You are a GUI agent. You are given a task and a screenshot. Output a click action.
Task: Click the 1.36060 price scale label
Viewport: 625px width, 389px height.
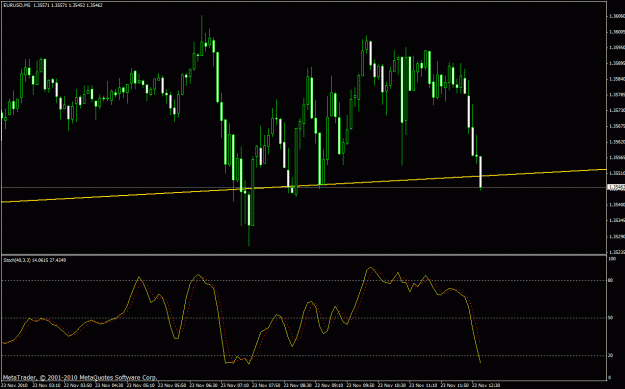point(616,16)
